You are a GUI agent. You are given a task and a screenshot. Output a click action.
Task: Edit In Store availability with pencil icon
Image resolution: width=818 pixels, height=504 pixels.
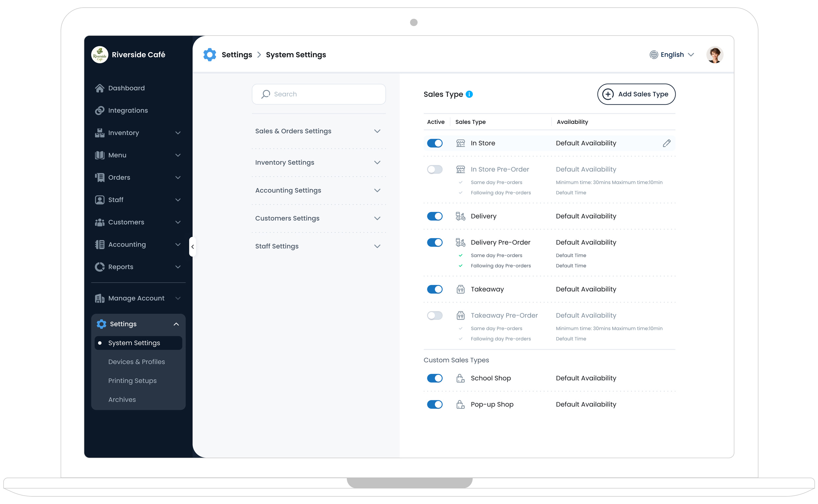pos(667,143)
